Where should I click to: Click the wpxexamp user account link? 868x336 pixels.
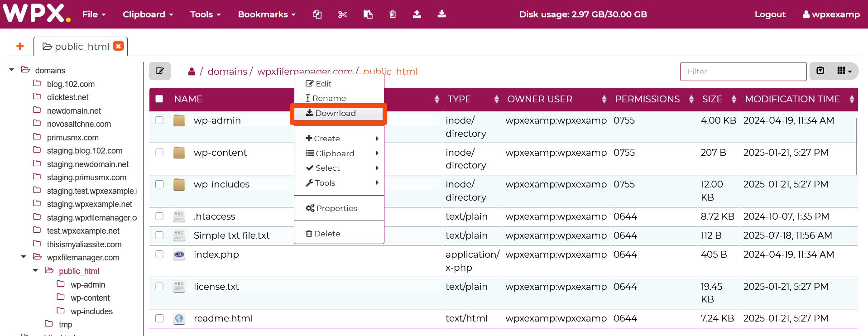tap(831, 14)
